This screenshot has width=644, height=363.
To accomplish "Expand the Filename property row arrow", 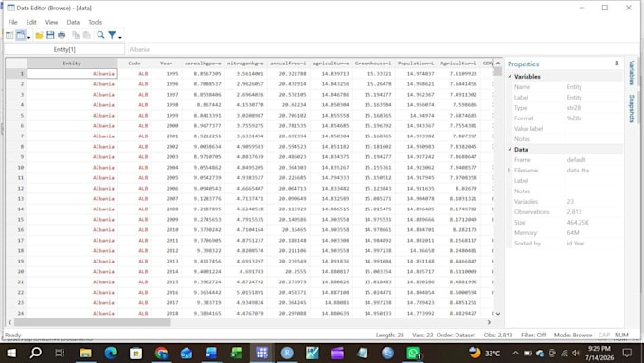I will pyautogui.click(x=510, y=171).
